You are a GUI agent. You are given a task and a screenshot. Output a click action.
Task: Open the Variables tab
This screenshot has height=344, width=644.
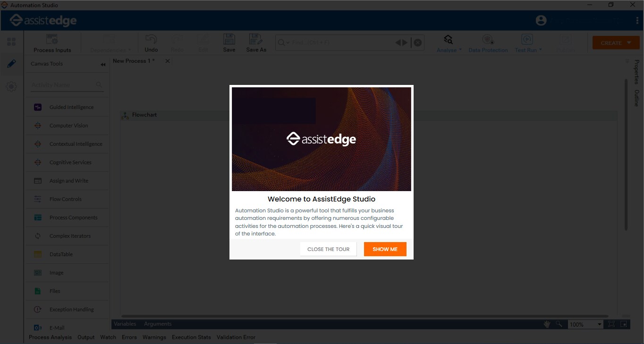click(125, 324)
